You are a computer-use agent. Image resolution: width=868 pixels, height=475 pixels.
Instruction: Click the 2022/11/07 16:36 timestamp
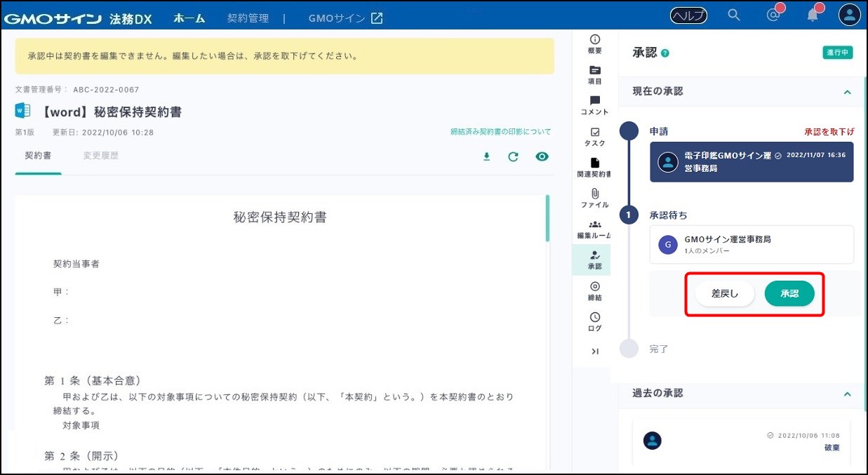(816, 155)
